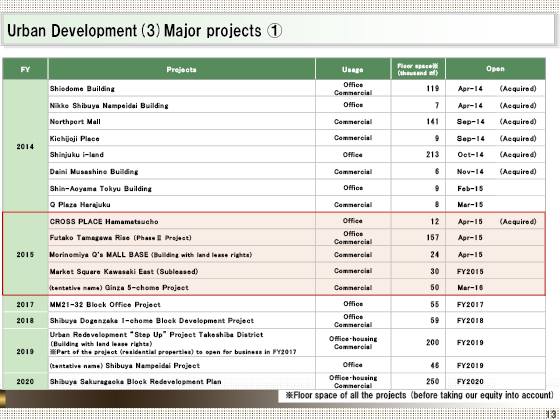Select "Futako Tamagawa Rise" project name
The image size is (560, 420).
pyautogui.click(x=90, y=238)
